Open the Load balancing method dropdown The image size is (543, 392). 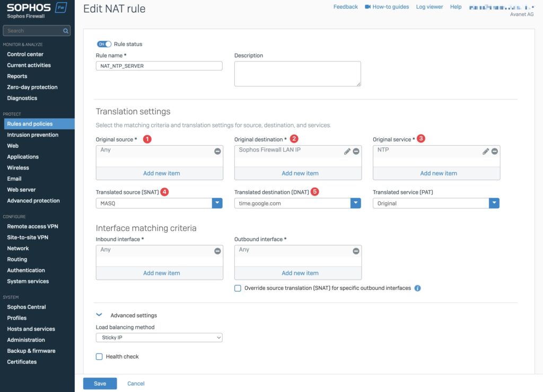pos(159,337)
